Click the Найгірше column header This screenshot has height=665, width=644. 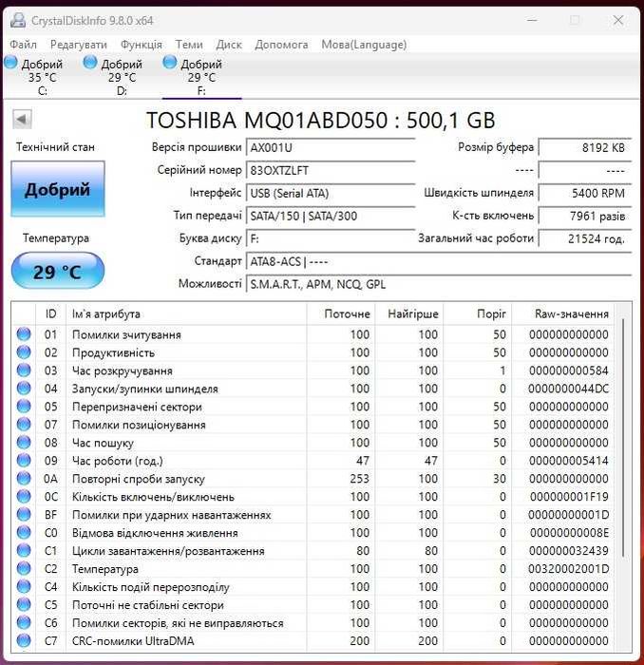[x=409, y=313]
